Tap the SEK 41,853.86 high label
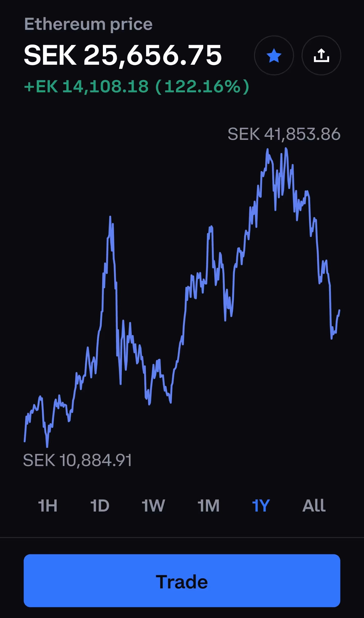This screenshot has height=618, width=364. pyautogui.click(x=284, y=134)
